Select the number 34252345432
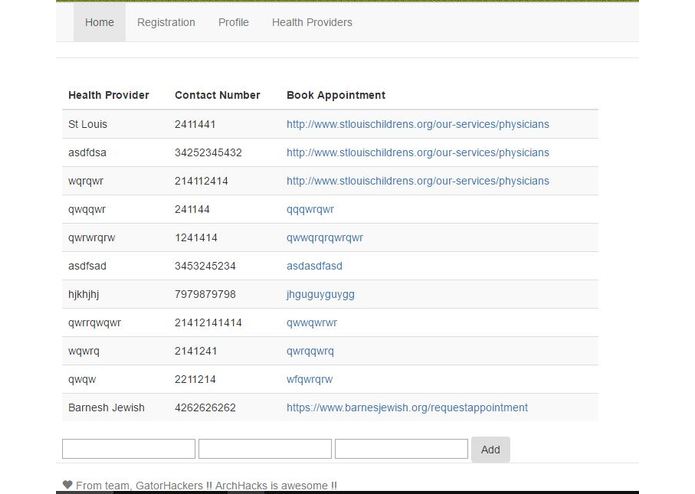The image size is (695, 494). [x=208, y=152]
